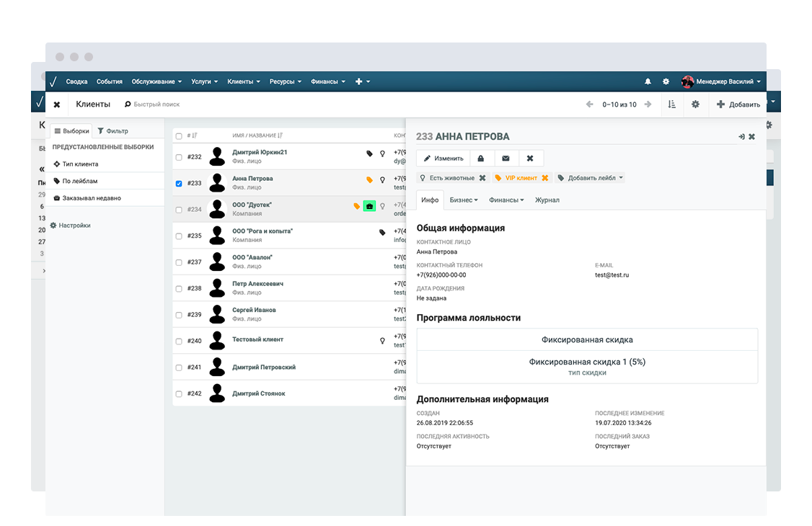Open Добавить лейбл dropdown
Viewport: 812px width, 526px height.
coord(590,178)
